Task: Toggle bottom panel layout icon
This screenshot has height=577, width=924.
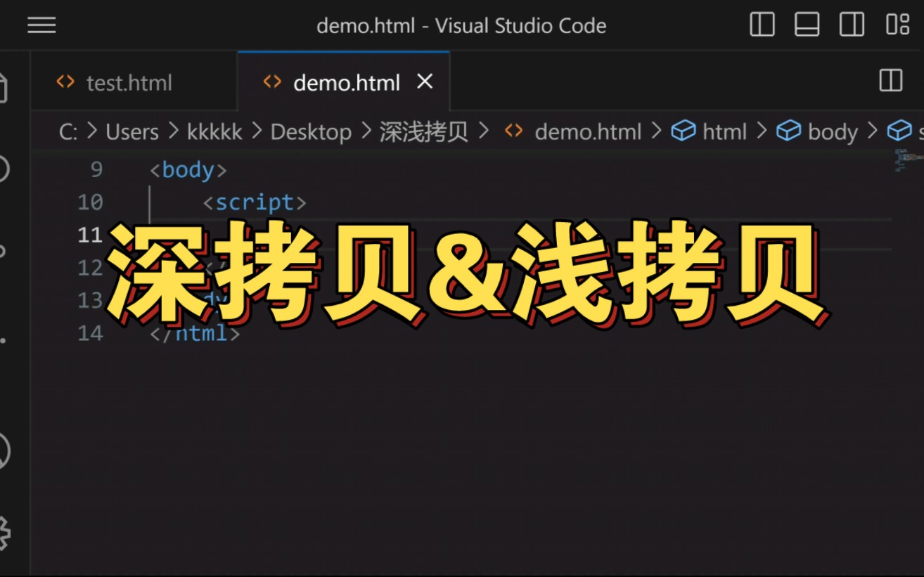Action: [807, 25]
